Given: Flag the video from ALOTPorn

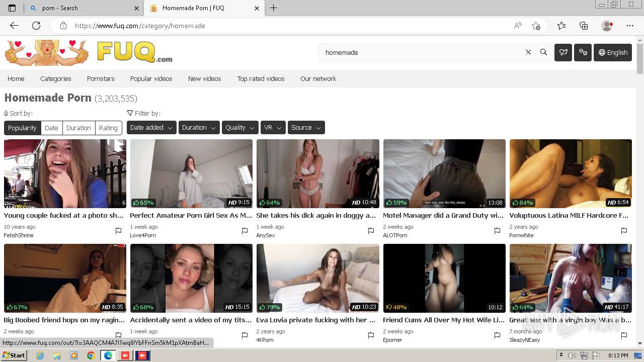Looking at the screenshot, I should point(497,231).
